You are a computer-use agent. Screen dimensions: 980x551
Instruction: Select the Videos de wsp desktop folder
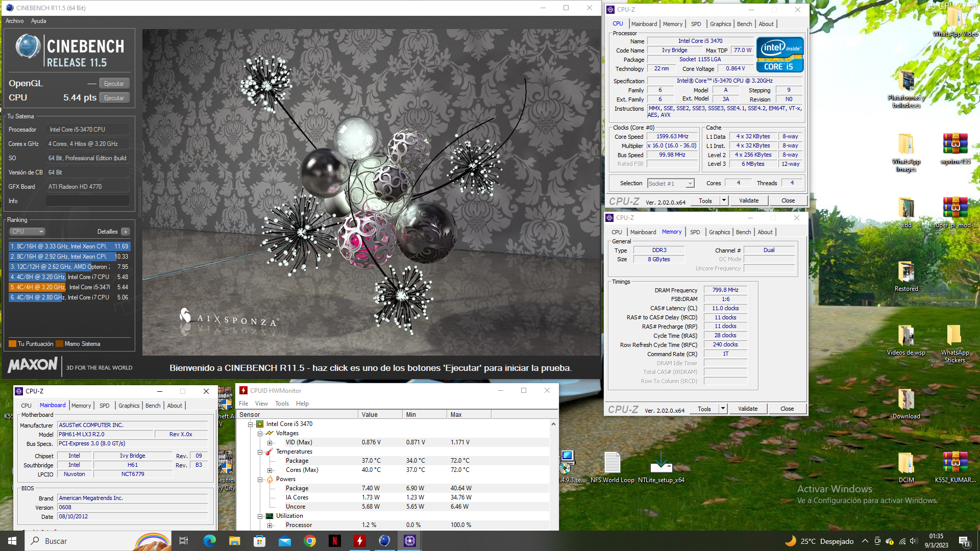click(x=906, y=340)
